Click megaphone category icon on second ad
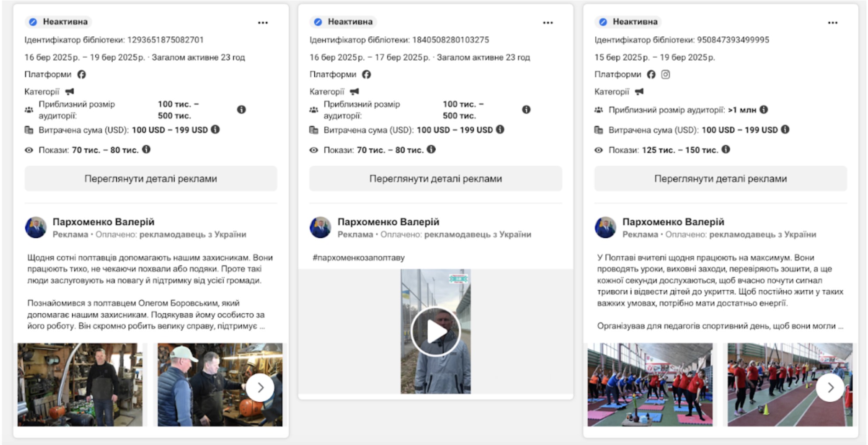868x445 pixels. tap(354, 91)
